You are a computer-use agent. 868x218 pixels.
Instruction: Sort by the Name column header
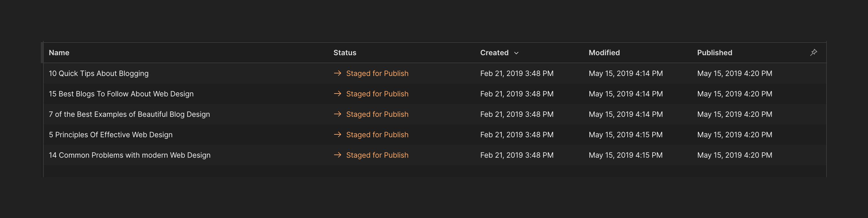tap(59, 53)
